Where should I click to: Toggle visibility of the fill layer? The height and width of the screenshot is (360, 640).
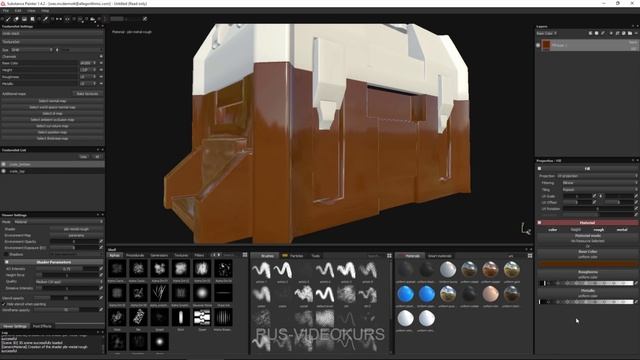click(538, 45)
